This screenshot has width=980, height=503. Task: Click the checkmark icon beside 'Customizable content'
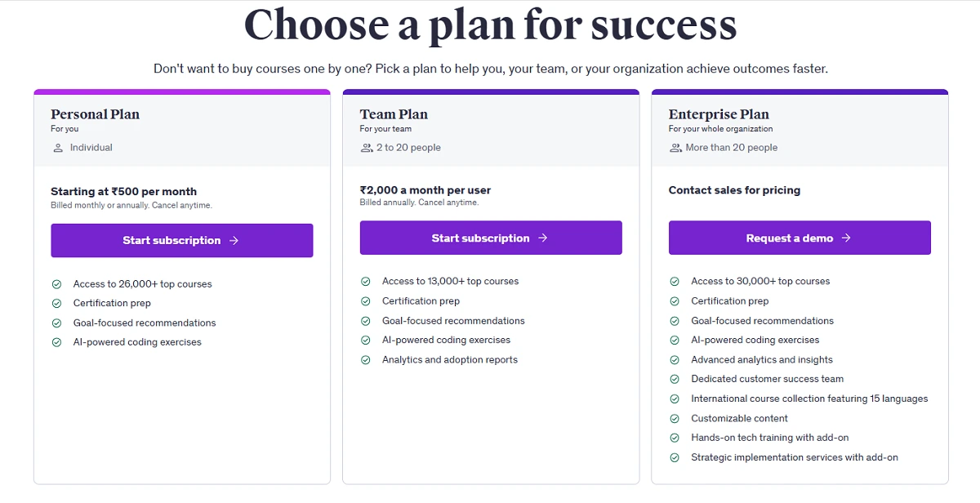tap(675, 418)
